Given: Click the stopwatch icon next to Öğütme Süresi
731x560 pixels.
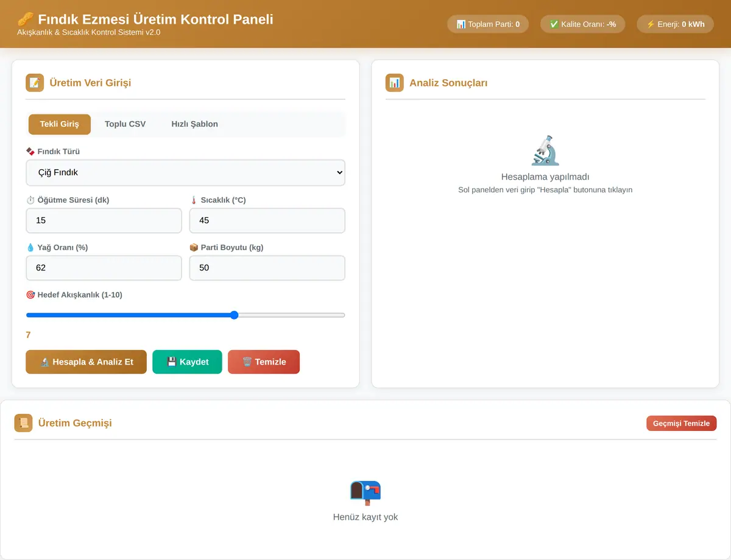Looking at the screenshot, I should click(x=30, y=200).
